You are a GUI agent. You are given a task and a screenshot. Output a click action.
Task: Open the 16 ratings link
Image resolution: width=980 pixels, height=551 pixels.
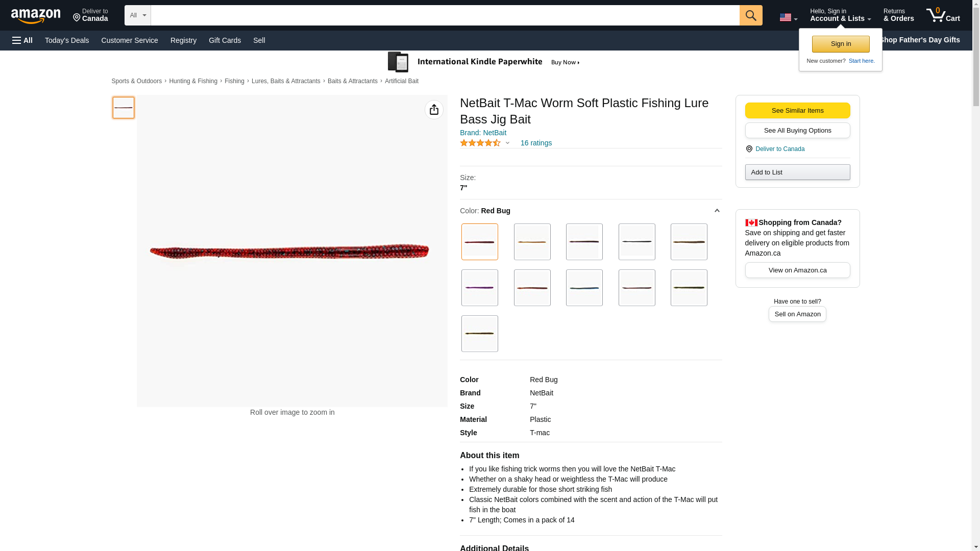535,143
